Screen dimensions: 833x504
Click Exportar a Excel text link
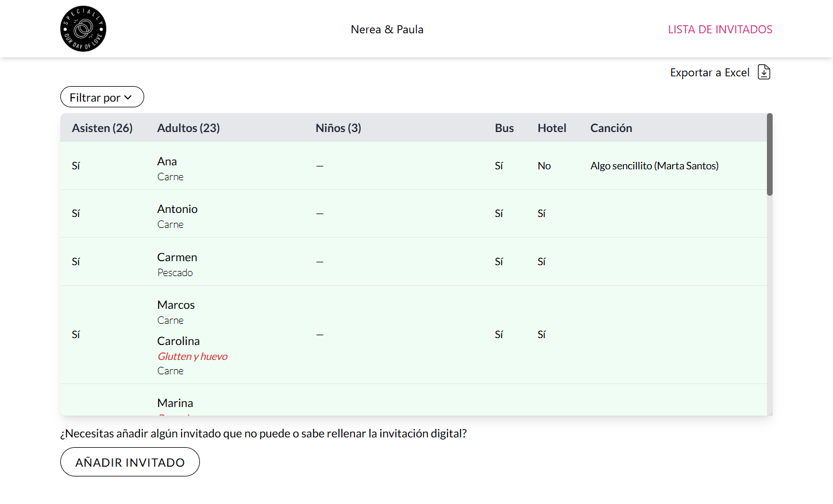point(709,73)
